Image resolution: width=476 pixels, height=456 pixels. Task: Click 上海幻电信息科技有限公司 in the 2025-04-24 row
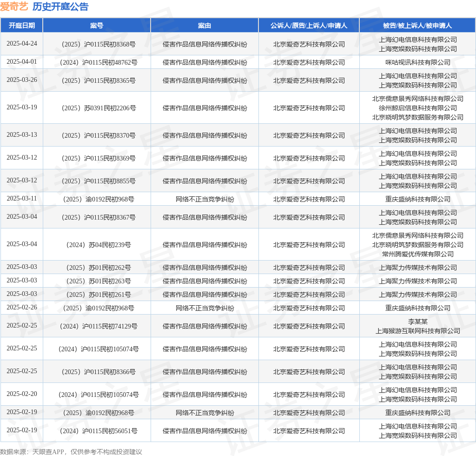(418, 40)
